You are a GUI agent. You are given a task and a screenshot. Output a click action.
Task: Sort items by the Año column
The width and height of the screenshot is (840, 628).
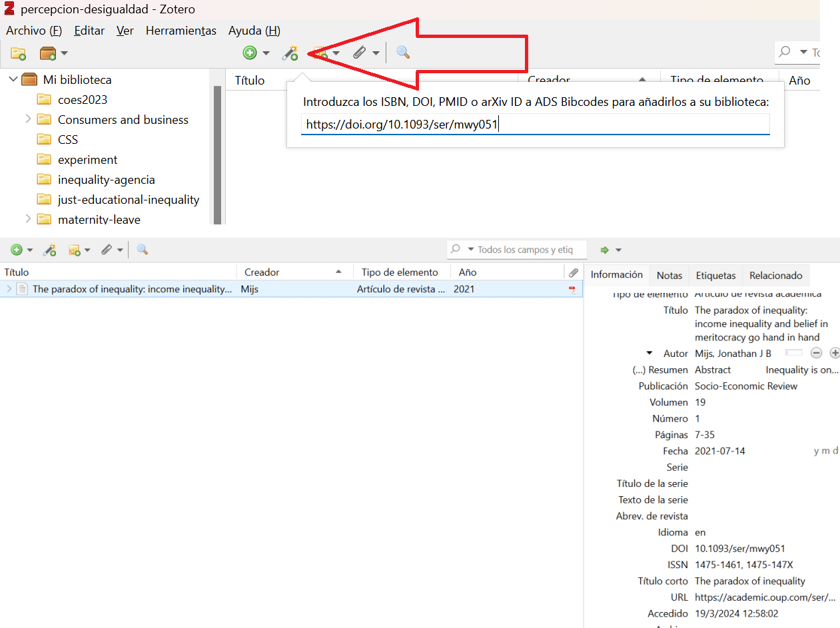pyautogui.click(x=468, y=272)
